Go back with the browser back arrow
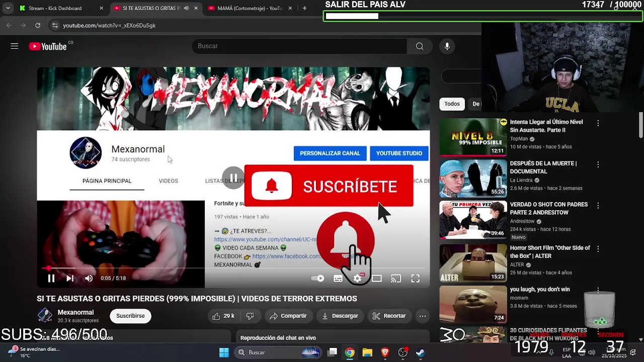Viewport: 644px width, 362px height. coord(9,25)
